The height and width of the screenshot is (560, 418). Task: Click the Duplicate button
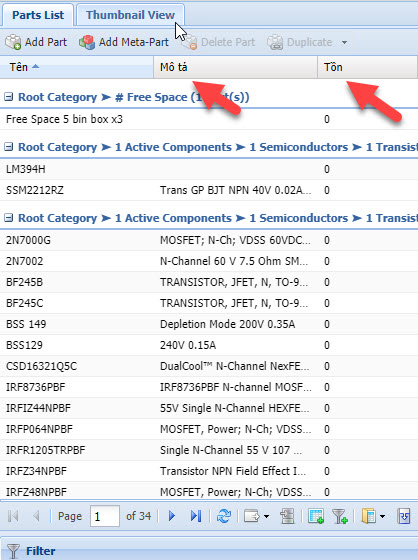[300, 42]
